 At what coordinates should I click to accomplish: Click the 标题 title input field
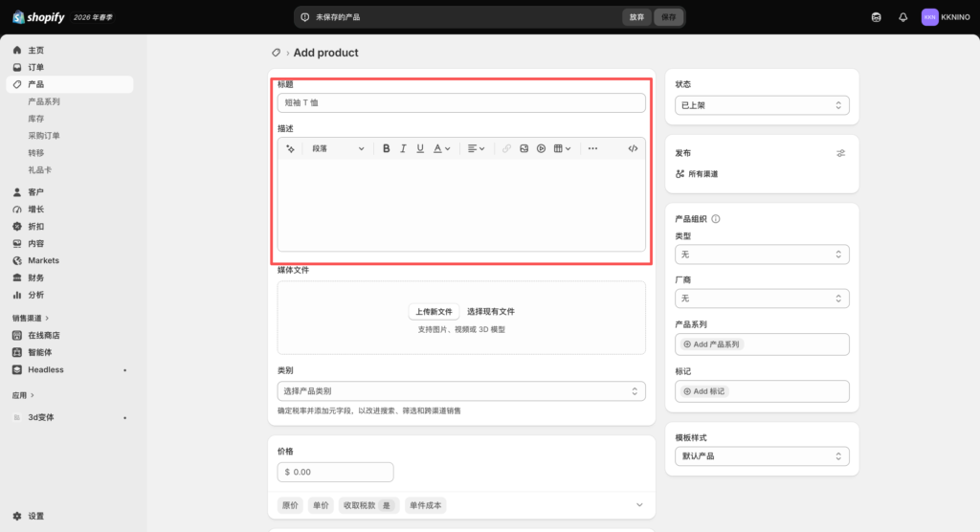(461, 102)
